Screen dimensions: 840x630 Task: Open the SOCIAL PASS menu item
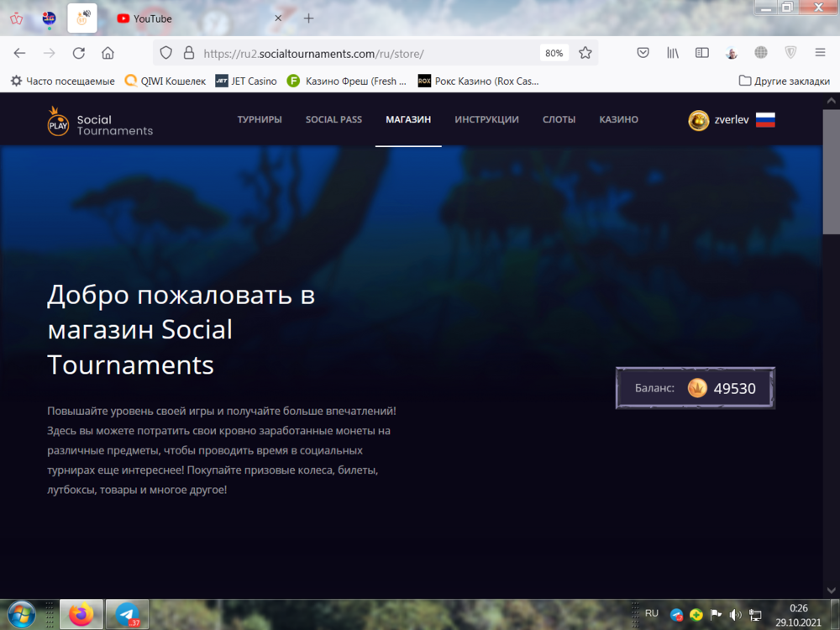[333, 119]
